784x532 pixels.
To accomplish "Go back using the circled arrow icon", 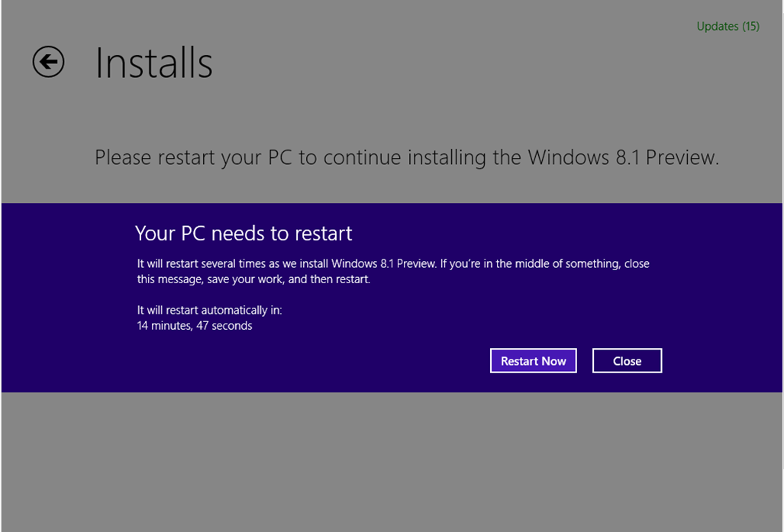I will [49, 62].
